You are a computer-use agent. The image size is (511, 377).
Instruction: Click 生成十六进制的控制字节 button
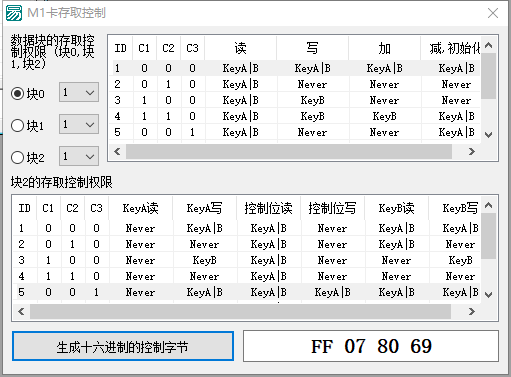[123, 346]
